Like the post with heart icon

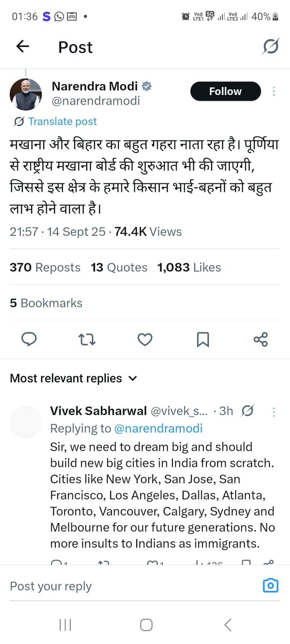point(145,339)
